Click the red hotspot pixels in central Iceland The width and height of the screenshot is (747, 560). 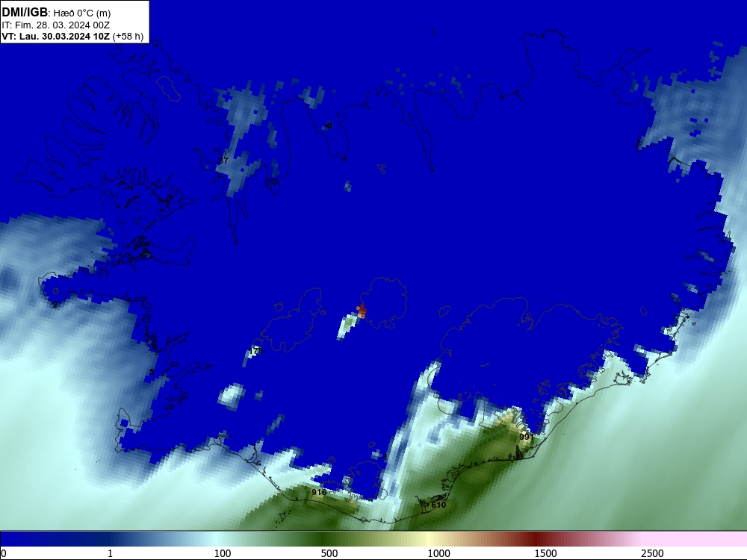click(362, 311)
